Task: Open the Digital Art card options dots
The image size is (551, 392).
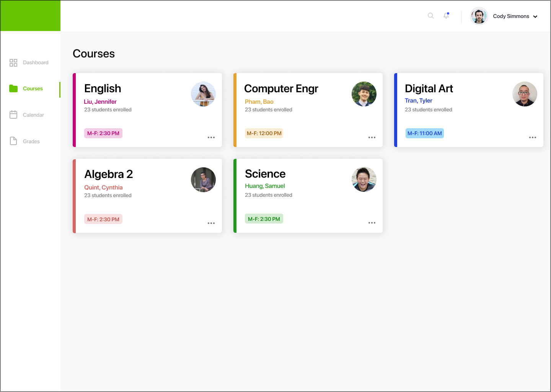Action: tap(533, 137)
